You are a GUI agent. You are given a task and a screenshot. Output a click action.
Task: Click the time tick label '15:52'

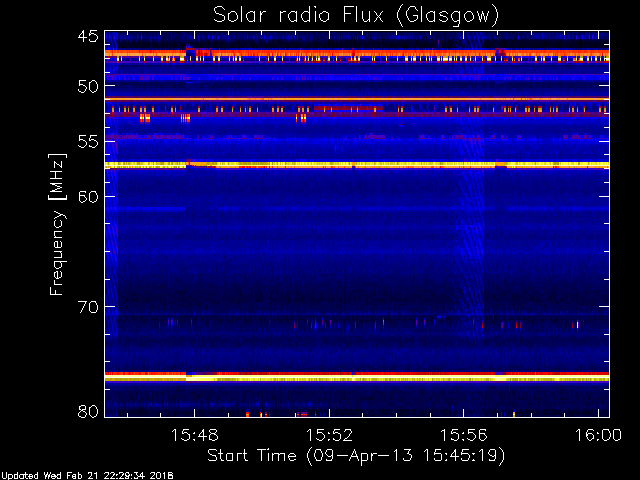pyautogui.click(x=329, y=435)
